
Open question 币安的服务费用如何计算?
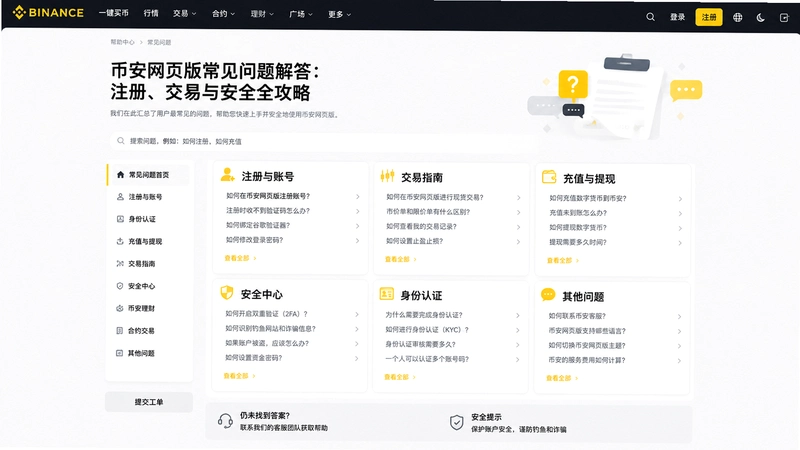coord(587,360)
